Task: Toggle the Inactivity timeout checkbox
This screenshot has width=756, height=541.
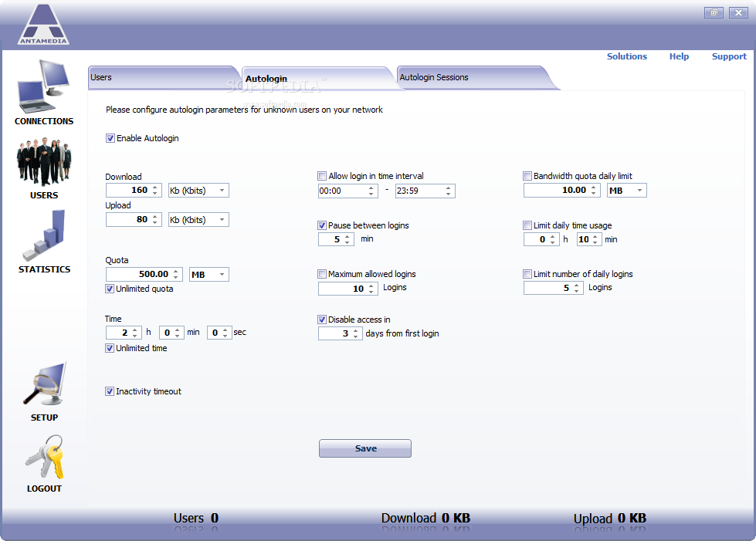Action: pos(110,391)
